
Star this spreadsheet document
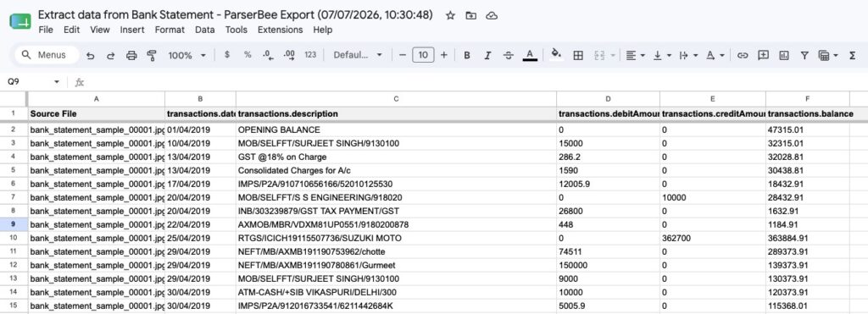[451, 15]
